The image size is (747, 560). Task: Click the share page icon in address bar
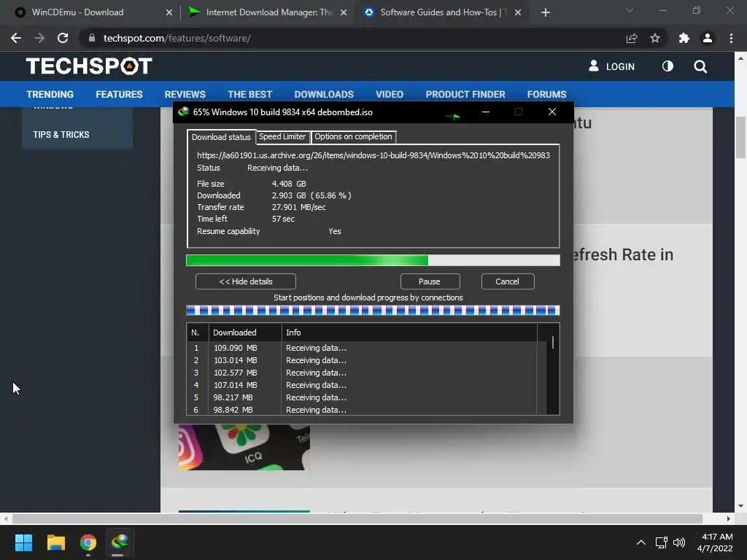632,38
